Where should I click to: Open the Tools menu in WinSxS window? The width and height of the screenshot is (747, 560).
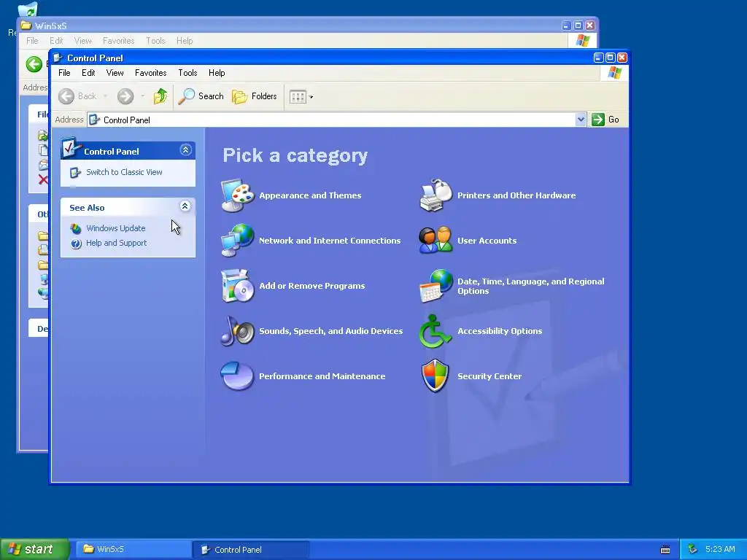155,41
